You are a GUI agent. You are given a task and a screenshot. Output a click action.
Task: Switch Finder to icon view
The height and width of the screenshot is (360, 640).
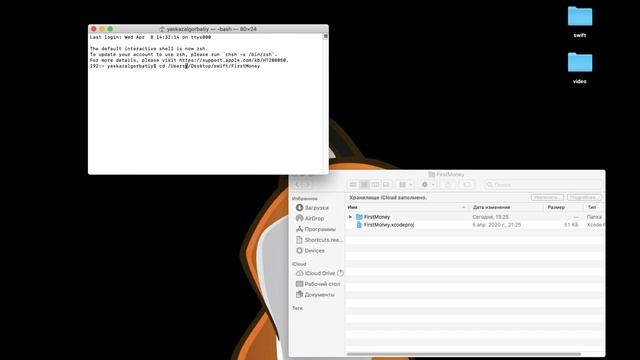click(353, 185)
